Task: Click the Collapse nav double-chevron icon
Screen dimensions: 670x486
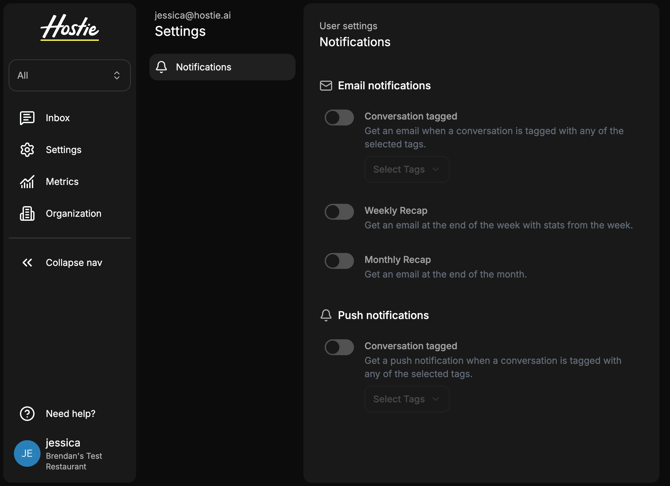Action: (x=27, y=262)
